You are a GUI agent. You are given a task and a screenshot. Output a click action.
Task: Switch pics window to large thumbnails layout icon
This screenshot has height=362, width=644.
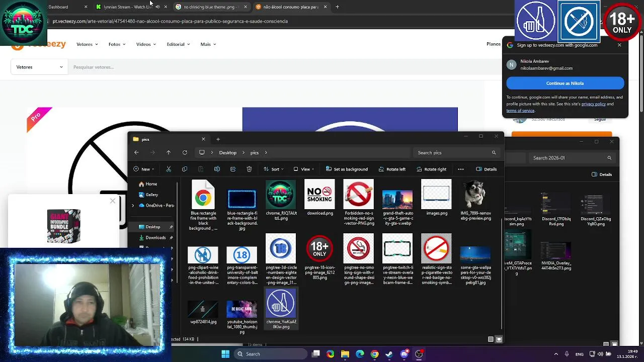point(499,339)
